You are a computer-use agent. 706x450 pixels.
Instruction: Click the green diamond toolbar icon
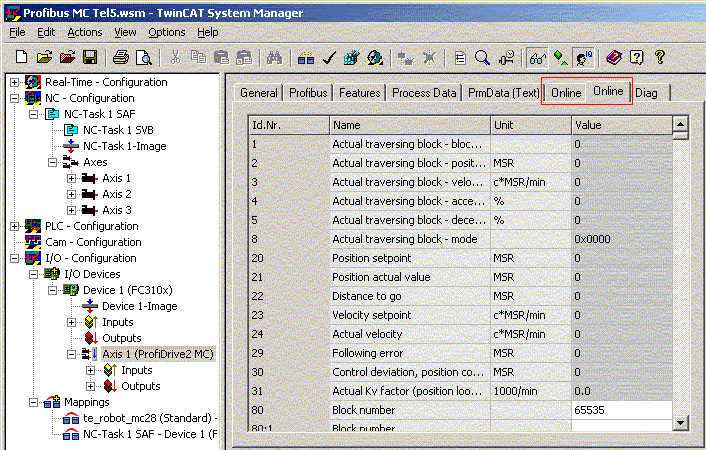[561, 57]
